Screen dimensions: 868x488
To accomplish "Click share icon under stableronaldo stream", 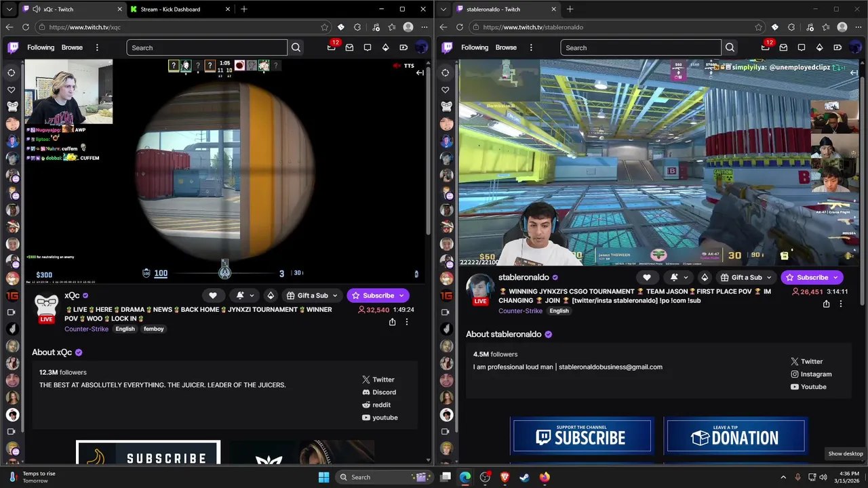I will (826, 304).
